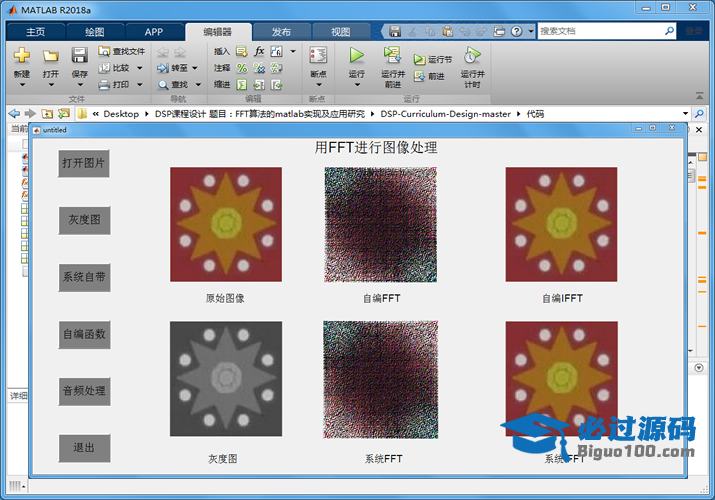Switch to the 发布 (Publish) tab
715x500 pixels.
[281, 32]
